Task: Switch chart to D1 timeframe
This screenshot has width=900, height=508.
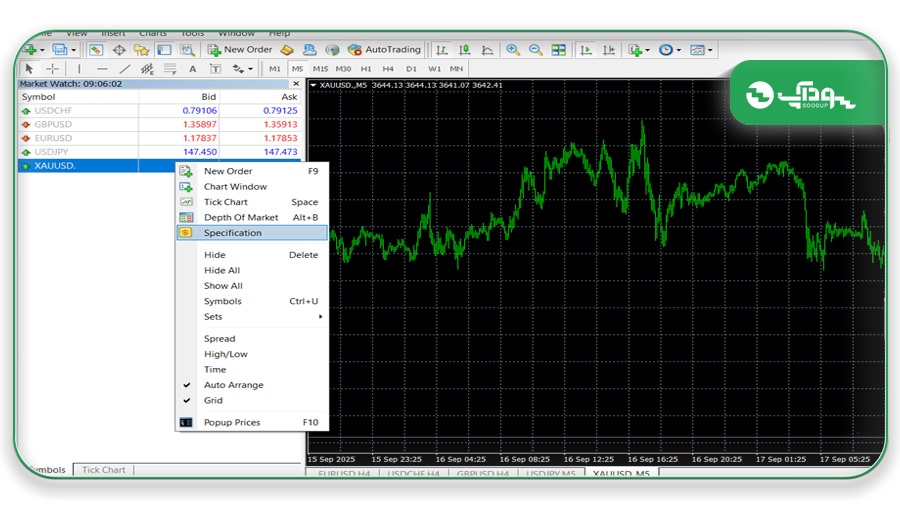Action: click(411, 69)
